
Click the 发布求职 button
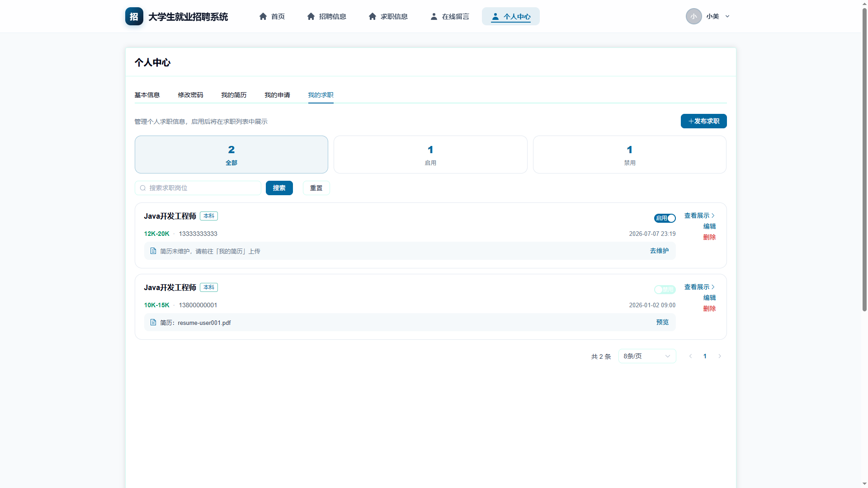(x=704, y=121)
